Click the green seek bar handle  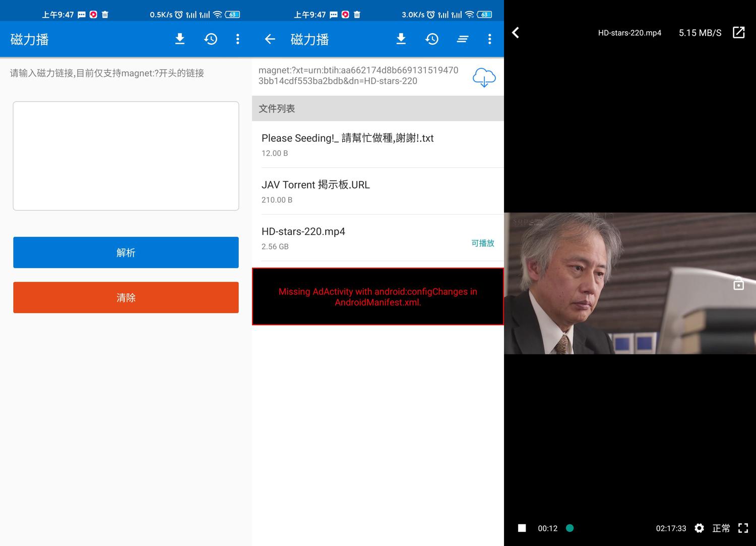[570, 528]
